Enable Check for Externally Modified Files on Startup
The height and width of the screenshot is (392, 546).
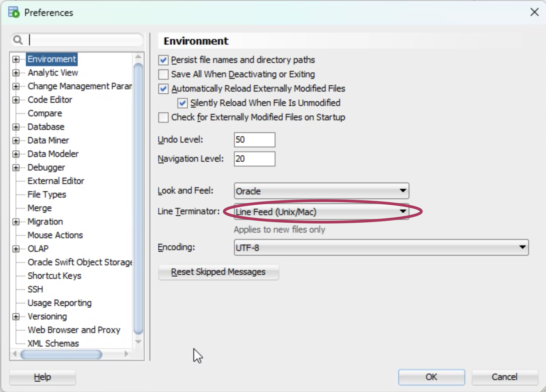coord(163,117)
